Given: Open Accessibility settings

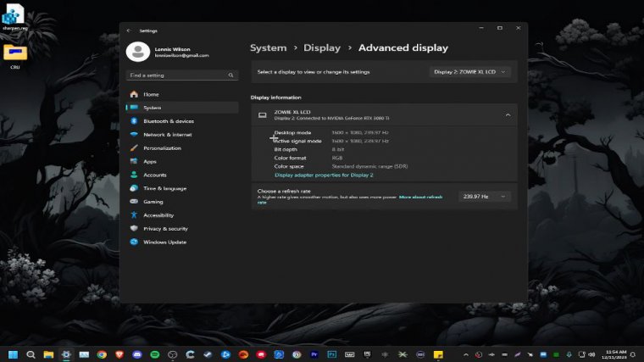Looking at the screenshot, I should coord(158,215).
